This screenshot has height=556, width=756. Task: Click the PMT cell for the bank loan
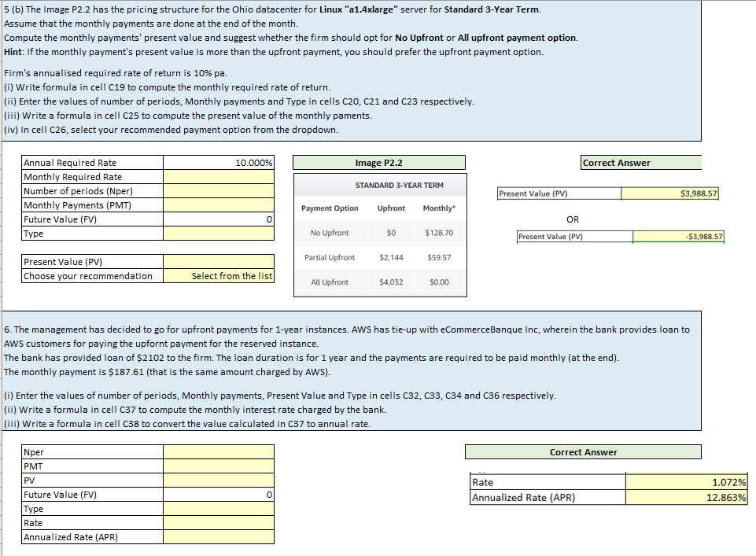click(218, 466)
